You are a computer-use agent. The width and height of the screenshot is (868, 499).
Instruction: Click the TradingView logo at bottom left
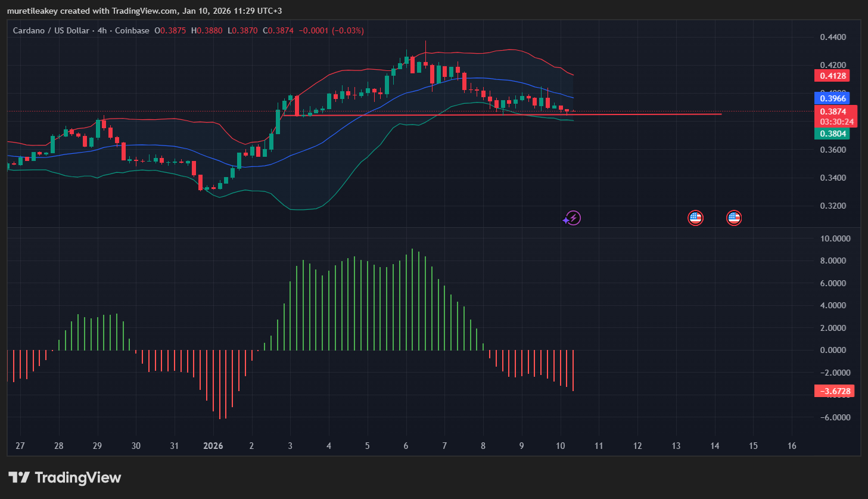64,478
